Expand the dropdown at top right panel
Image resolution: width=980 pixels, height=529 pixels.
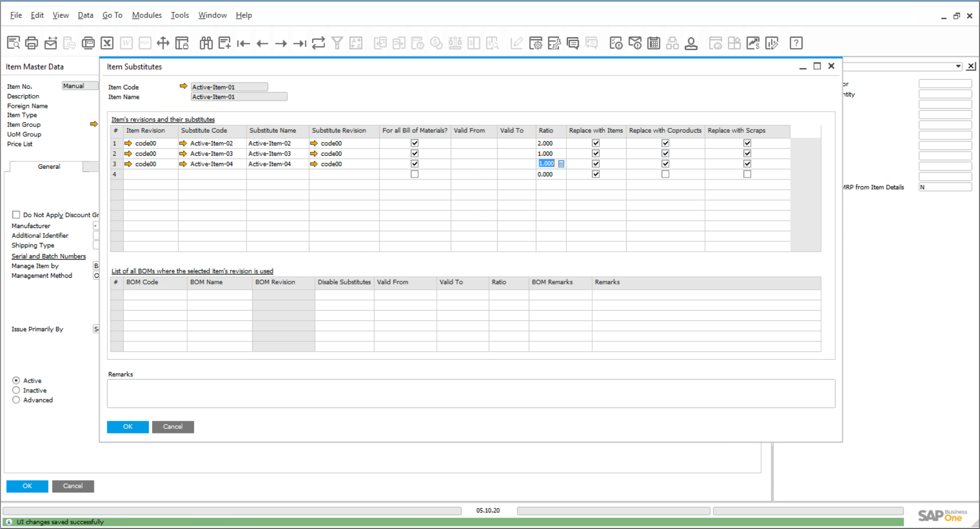tap(958, 67)
